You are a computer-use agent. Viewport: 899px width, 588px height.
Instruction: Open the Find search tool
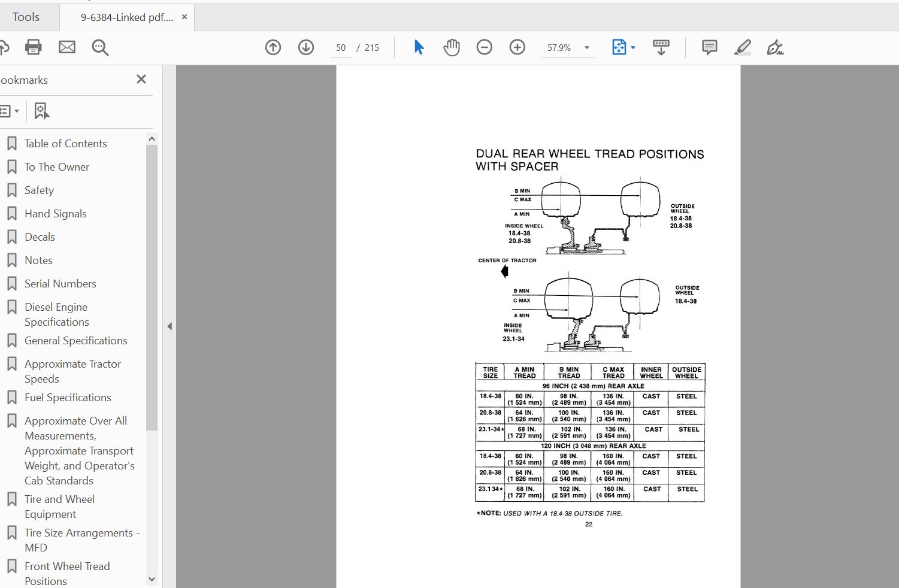(99, 47)
